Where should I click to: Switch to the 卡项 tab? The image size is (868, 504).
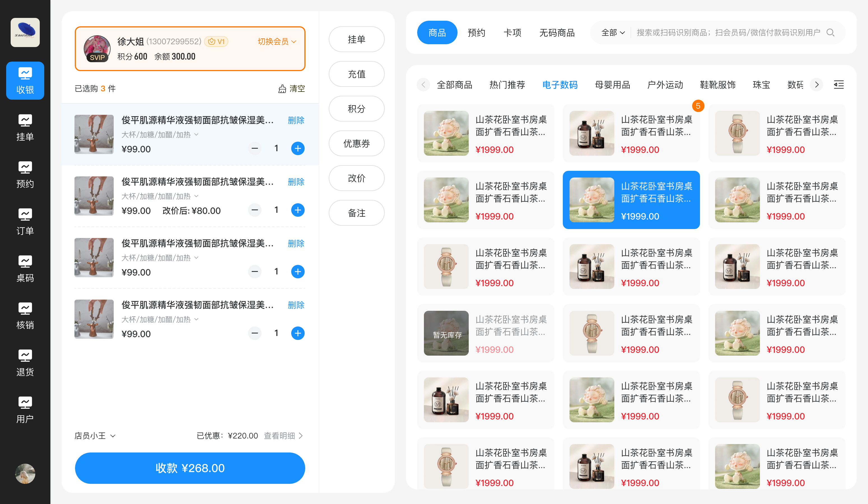[512, 33]
